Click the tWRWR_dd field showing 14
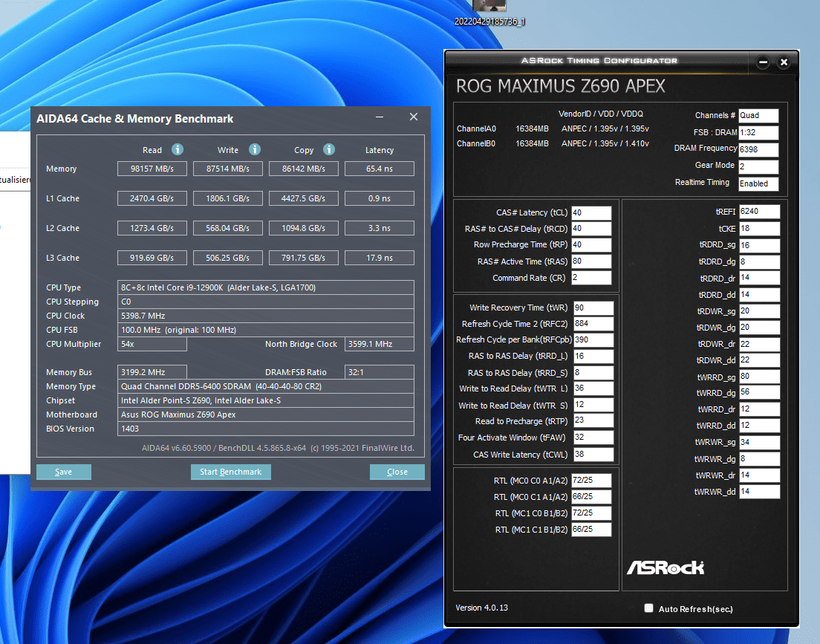This screenshot has width=820, height=644. coord(759,492)
